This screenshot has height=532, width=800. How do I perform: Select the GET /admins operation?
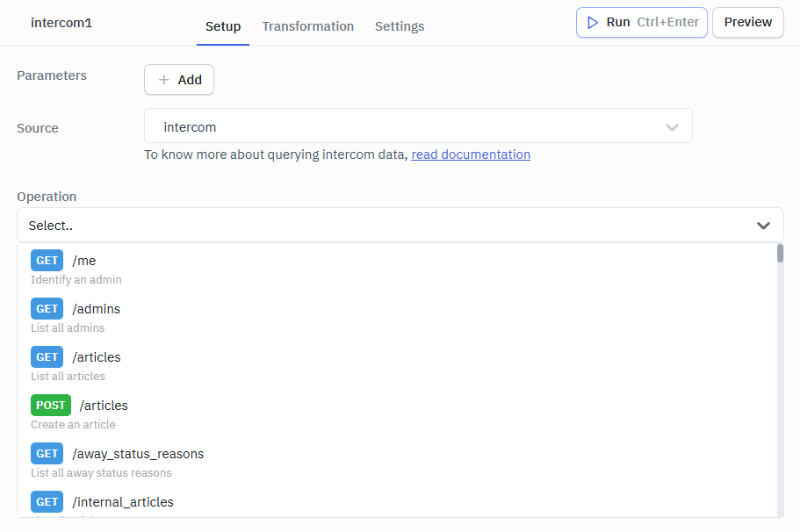(x=397, y=317)
